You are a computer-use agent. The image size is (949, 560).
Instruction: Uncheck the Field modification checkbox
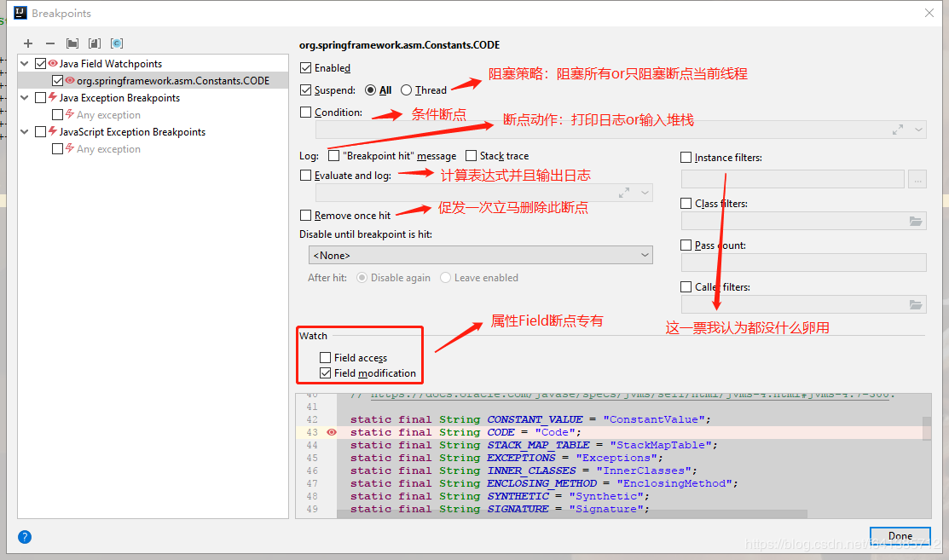(x=326, y=373)
